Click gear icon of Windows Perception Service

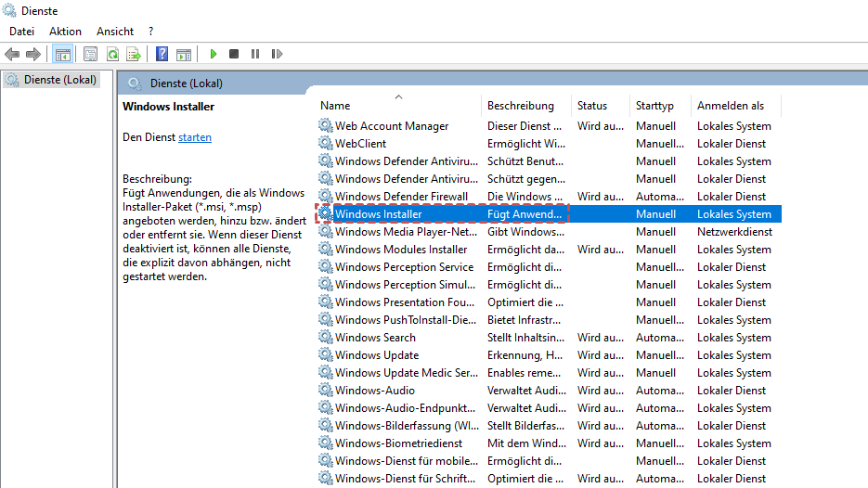(326, 266)
